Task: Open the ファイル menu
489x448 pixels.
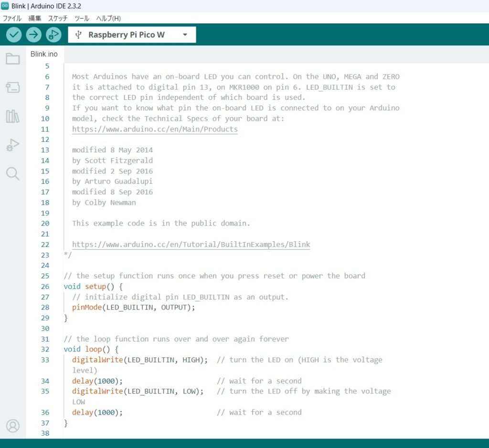Action: pos(12,19)
